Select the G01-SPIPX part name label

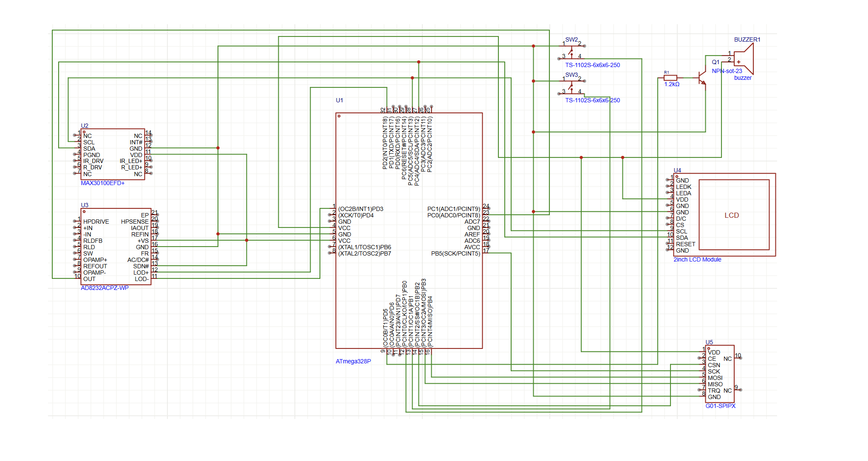tap(720, 406)
